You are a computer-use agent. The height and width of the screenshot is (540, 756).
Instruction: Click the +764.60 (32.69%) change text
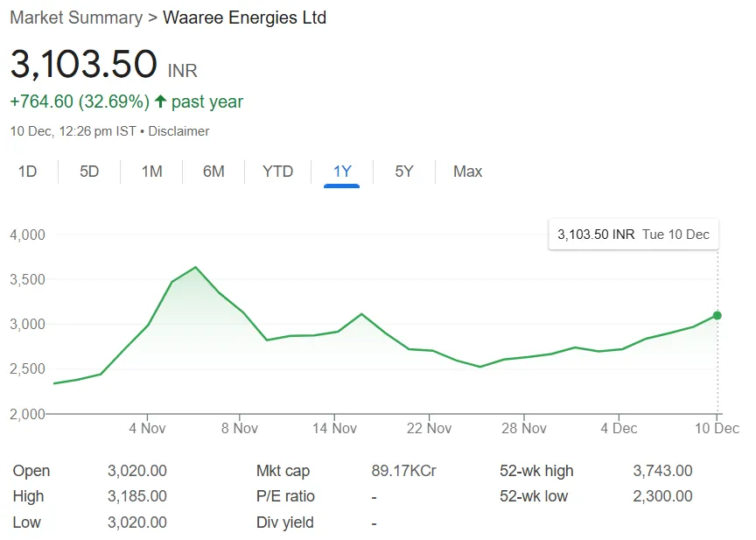[x=80, y=102]
